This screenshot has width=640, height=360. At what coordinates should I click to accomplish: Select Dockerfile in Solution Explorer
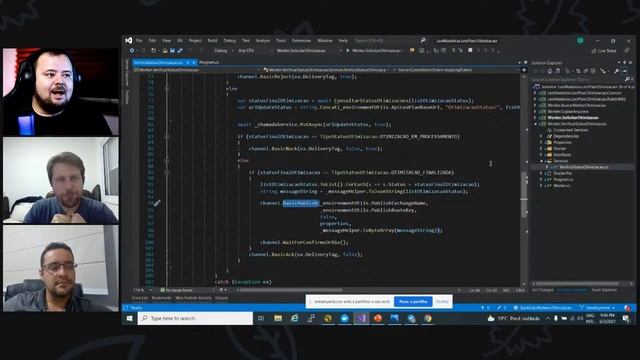coord(563,173)
